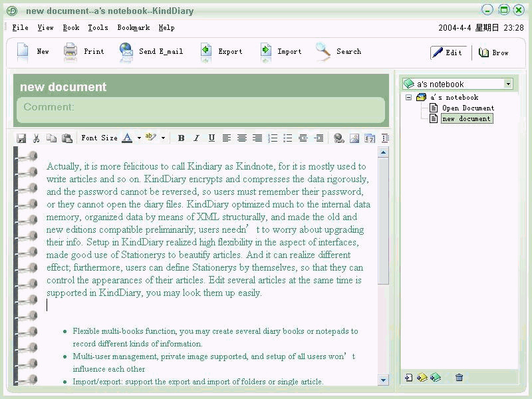532x399 pixels.
Task: Align text left
Action: pos(226,138)
